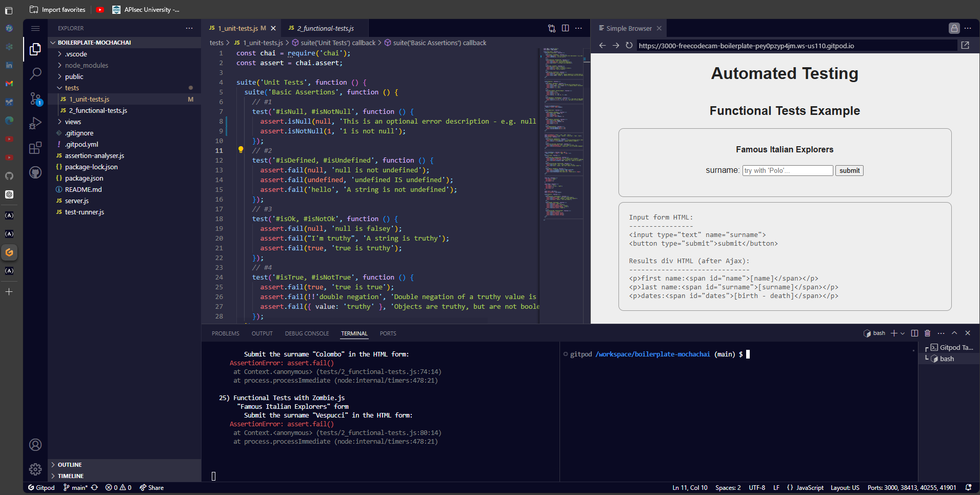This screenshot has width=980, height=495.
Task: Open the Manage settings gear
Action: click(35, 469)
